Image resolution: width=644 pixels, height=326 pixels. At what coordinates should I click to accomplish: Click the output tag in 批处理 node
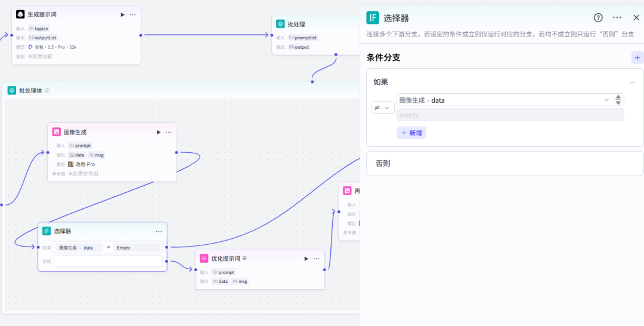click(299, 47)
